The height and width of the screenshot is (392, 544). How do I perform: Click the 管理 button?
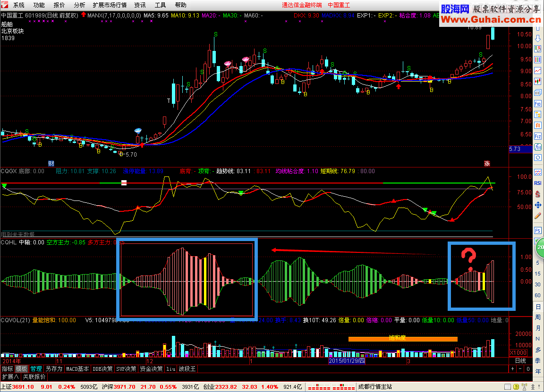pyautogui.click(x=36, y=369)
